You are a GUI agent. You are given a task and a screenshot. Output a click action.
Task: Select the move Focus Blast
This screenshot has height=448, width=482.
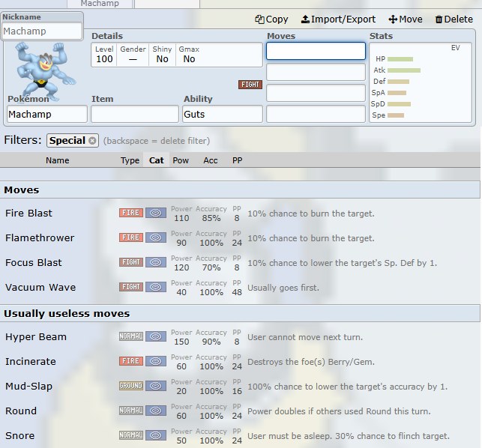(240, 263)
